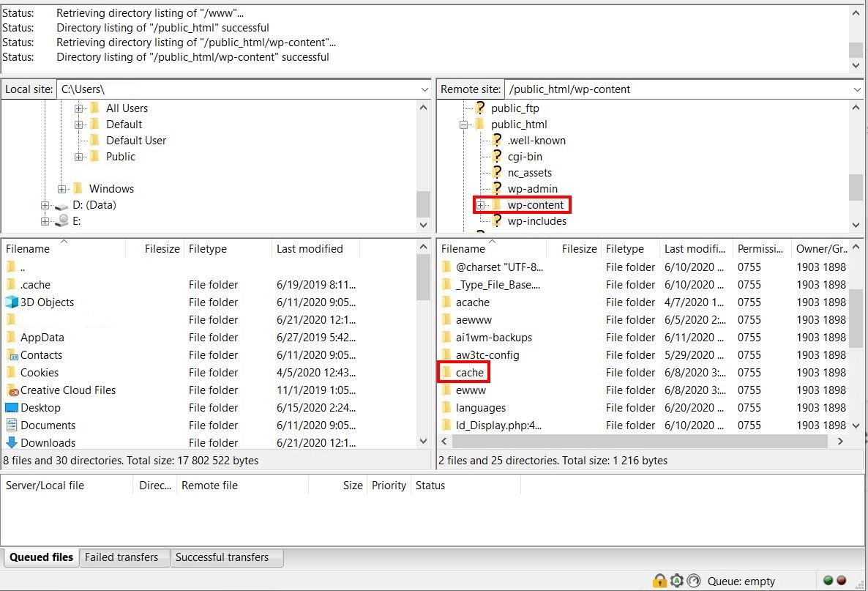Click the D: (Data) drive icon

[61, 206]
